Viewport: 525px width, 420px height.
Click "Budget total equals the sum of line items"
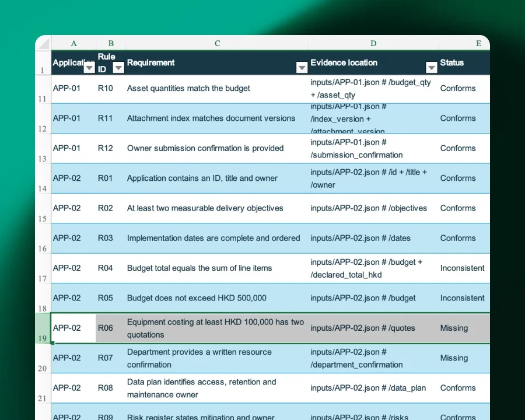217,268
